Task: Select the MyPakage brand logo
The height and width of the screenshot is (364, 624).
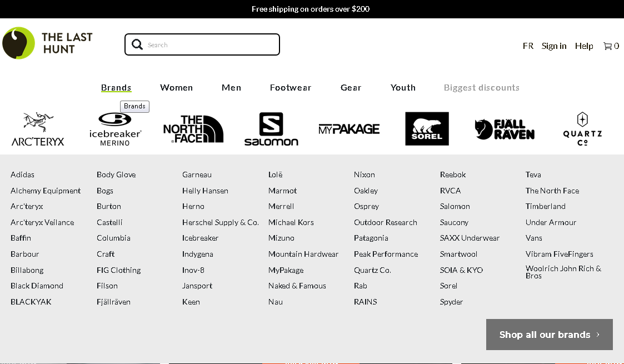Action: 349,129
